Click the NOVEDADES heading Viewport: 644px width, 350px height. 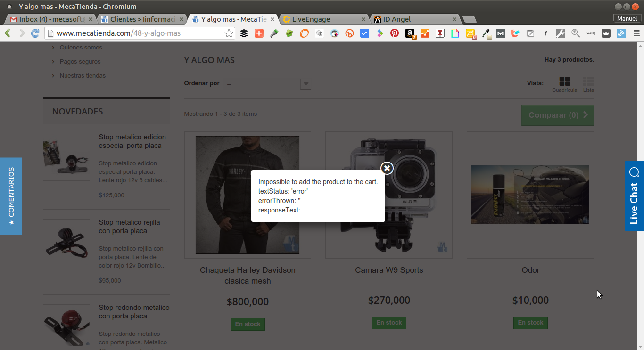(77, 112)
